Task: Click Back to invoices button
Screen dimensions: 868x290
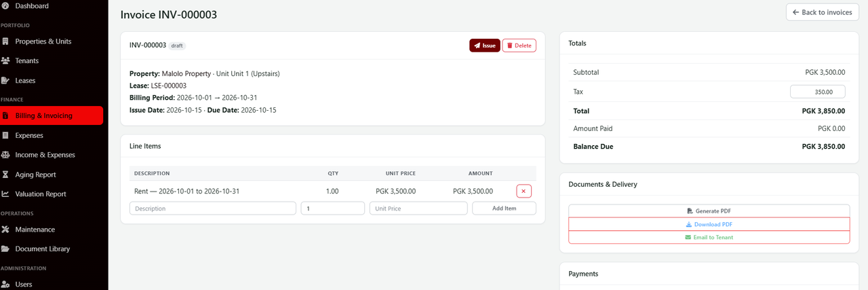Action: coord(822,12)
